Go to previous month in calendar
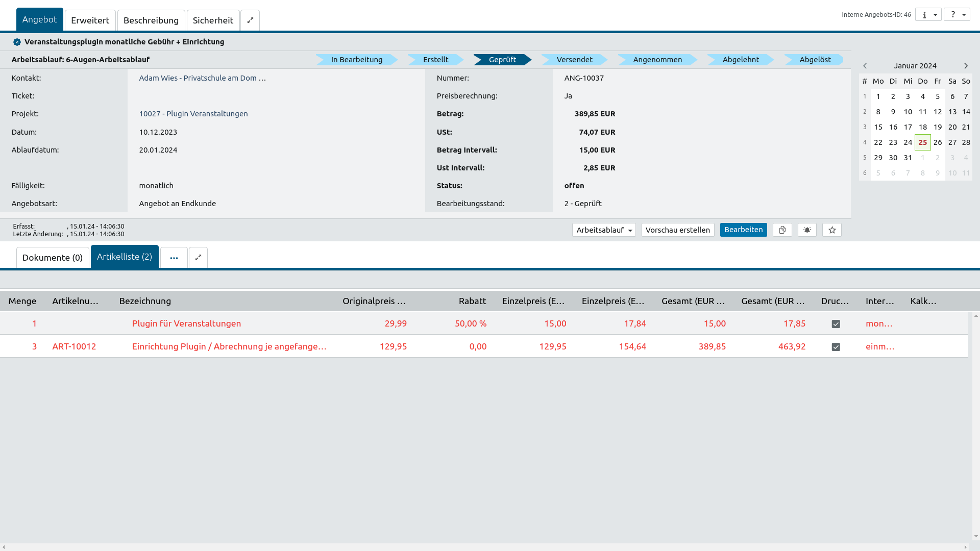This screenshot has height=551, width=980. 865,66
